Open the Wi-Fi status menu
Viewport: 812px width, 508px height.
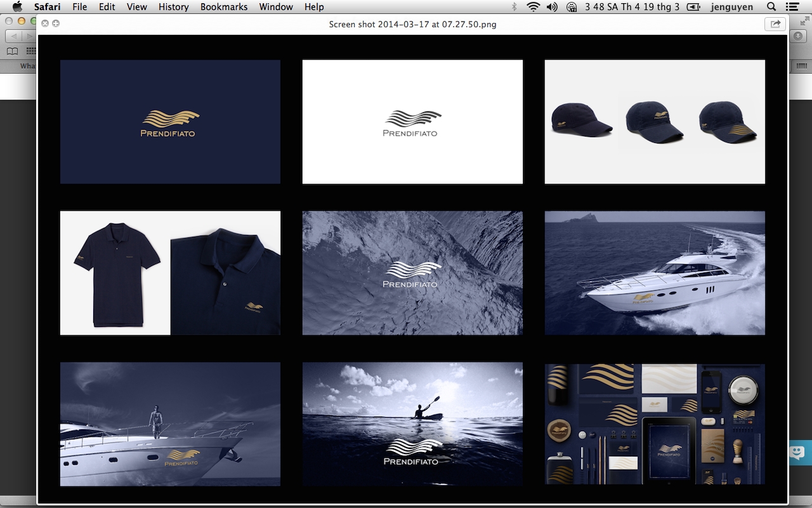534,7
